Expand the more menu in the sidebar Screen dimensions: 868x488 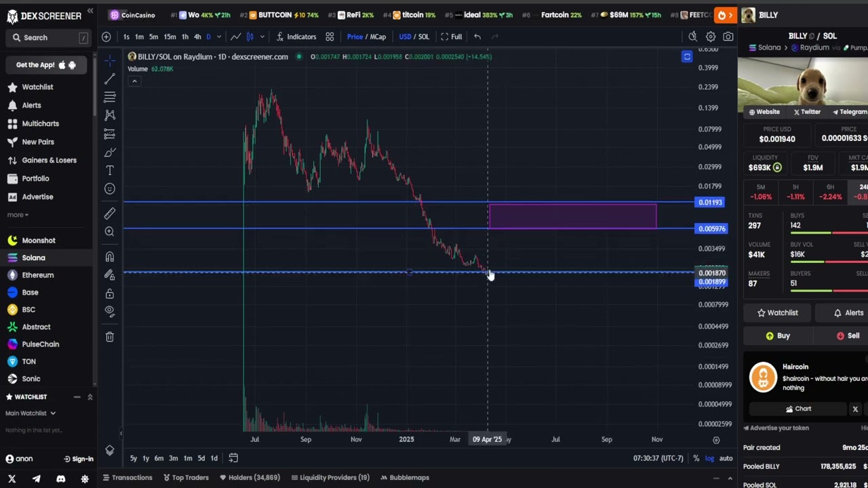click(18, 215)
